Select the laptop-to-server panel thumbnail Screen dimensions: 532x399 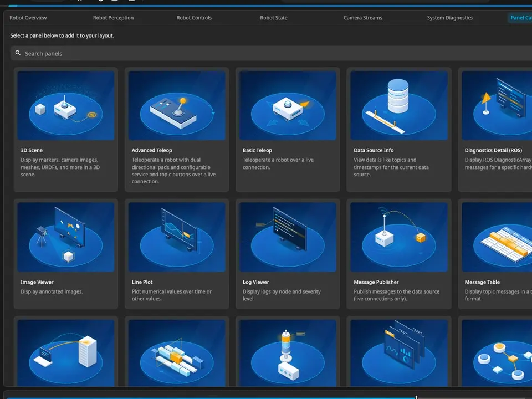[66, 353]
